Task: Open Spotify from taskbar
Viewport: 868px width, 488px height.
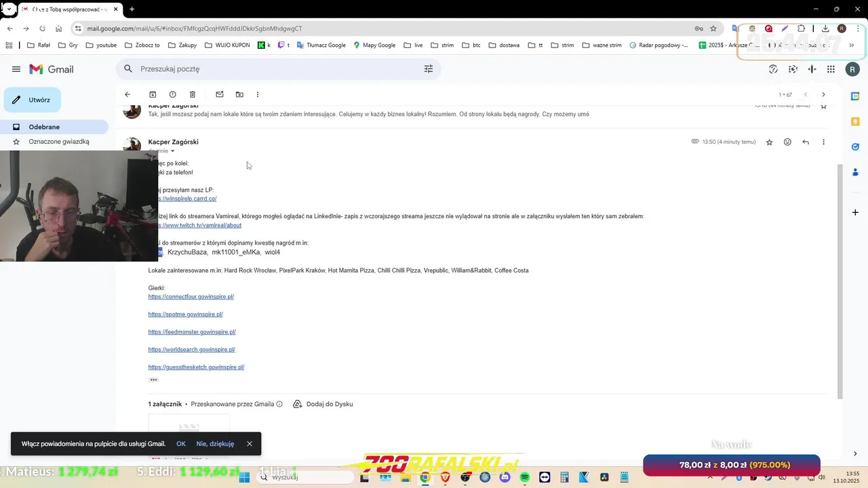Action: 525,477
